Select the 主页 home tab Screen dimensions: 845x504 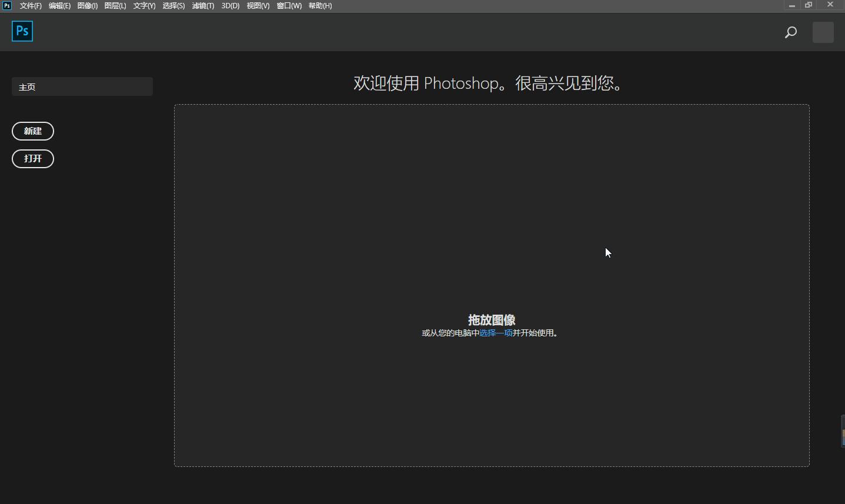point(82,86)
